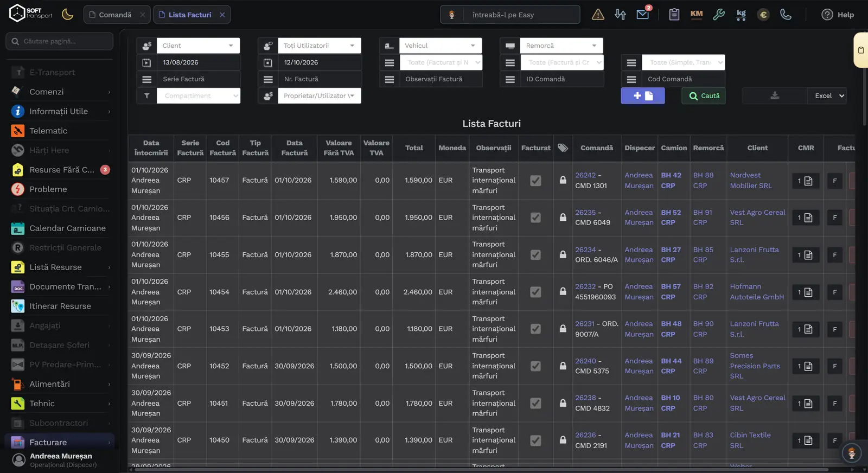Open the Excel export format dropdown

click(827, 95)
